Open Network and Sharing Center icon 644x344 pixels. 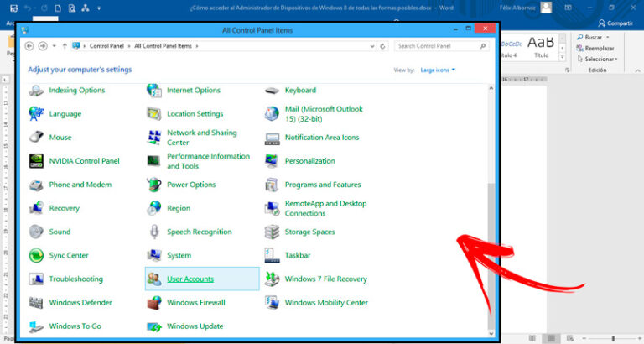154,138
